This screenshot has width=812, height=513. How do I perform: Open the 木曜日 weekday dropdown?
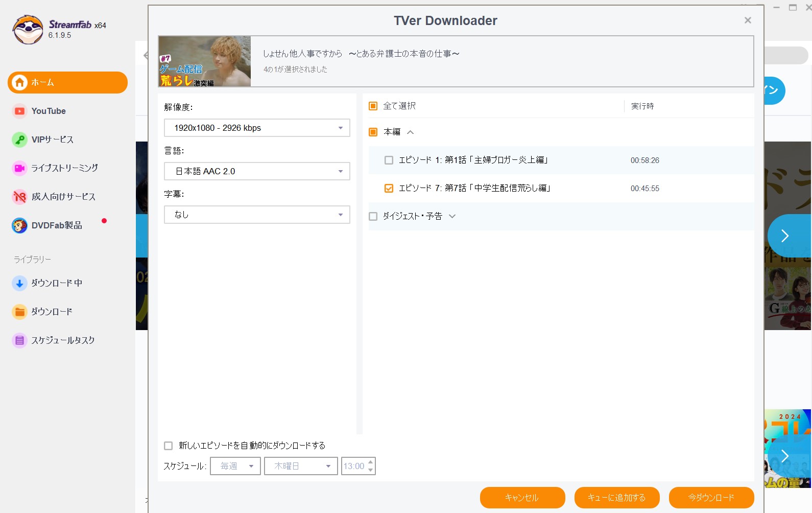[x=301, y=466]
